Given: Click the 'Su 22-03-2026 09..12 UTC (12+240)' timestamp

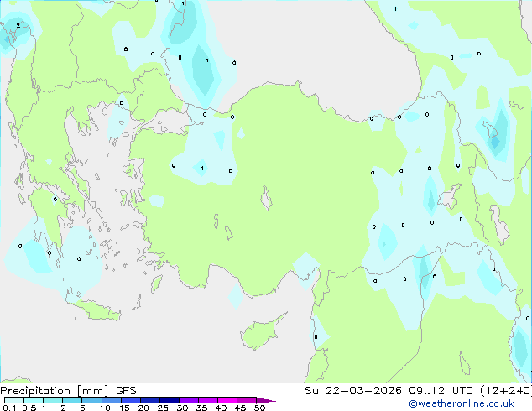Looking at the screenshot, I should 418,391.
